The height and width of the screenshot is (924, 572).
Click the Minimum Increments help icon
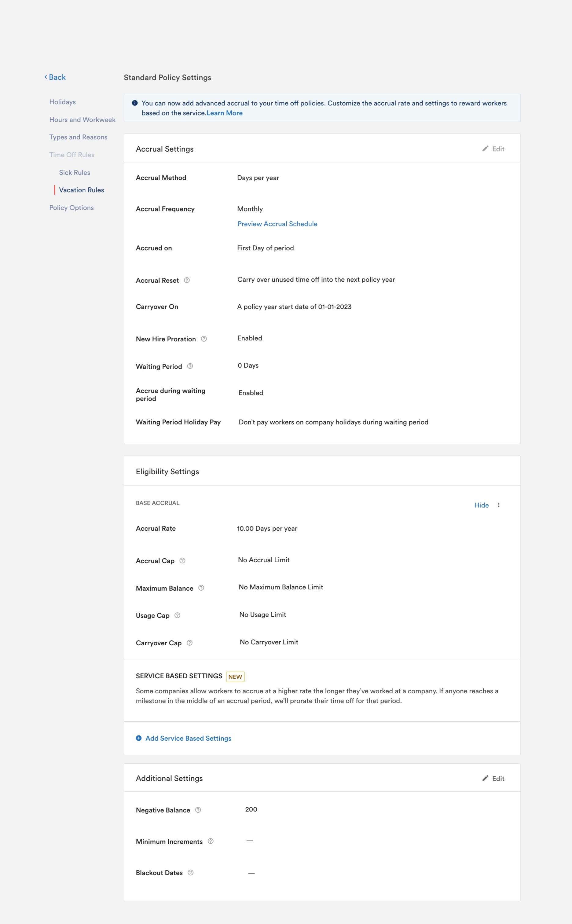pos(211,841)
